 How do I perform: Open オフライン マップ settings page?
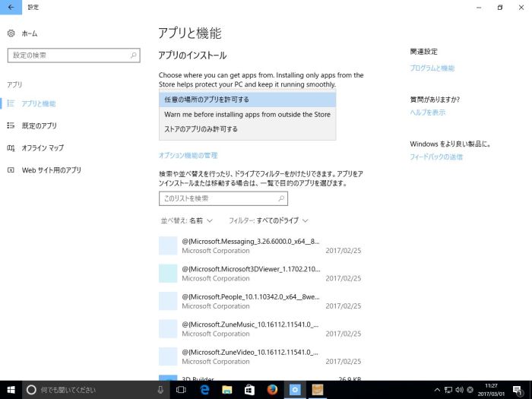(43, 147)
